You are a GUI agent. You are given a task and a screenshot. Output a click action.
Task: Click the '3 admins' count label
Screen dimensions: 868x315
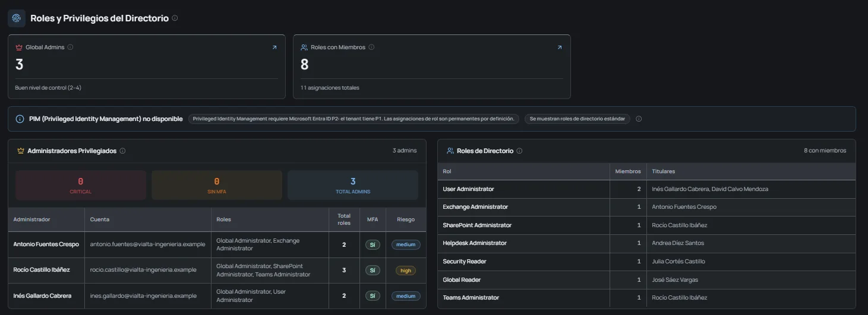click(405, 151)
